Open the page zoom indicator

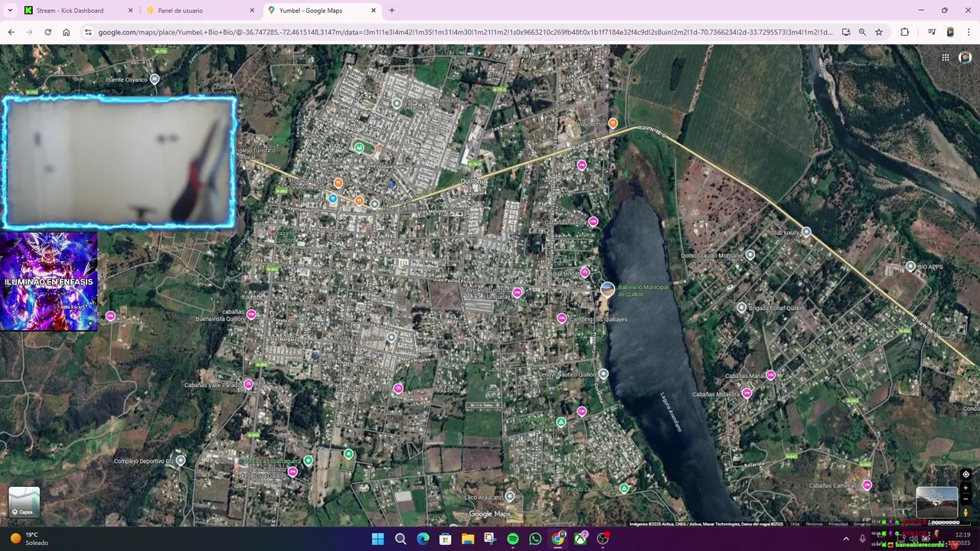tap(862, 32)
